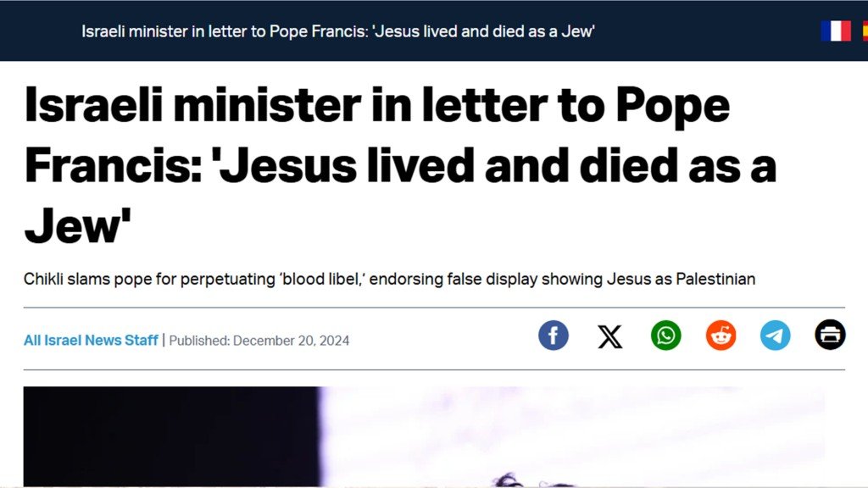Select the Spanish flag language icon
Image resolution: width=868 pixels, height=488 pixels.
(865, 30)
